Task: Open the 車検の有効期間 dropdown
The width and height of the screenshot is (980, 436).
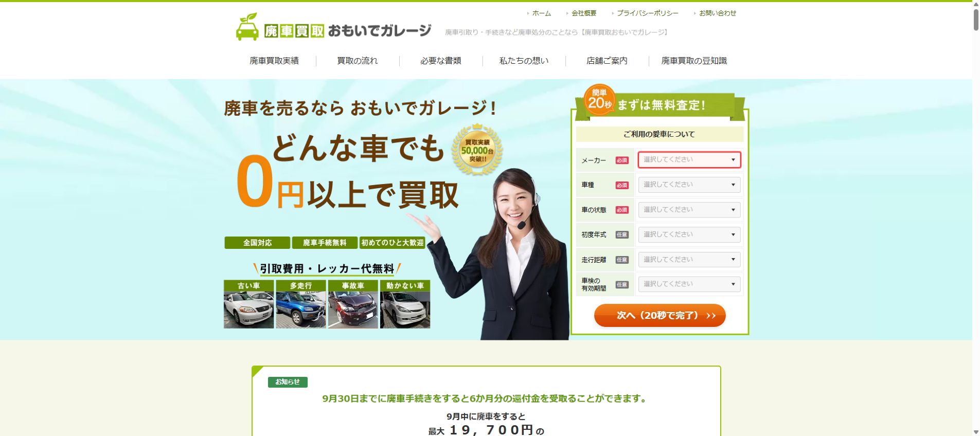Action: pos(689,284)
